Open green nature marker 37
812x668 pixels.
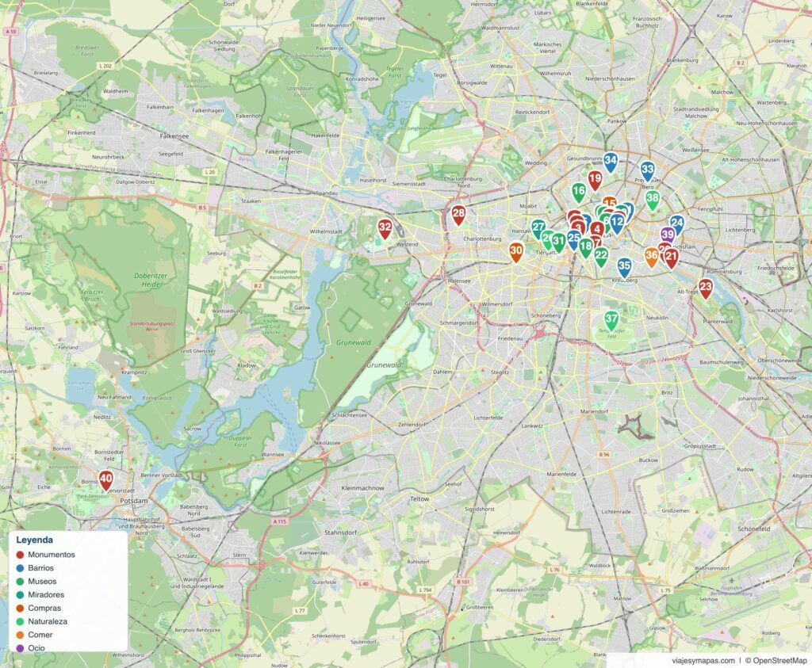(x=611, y=320)
